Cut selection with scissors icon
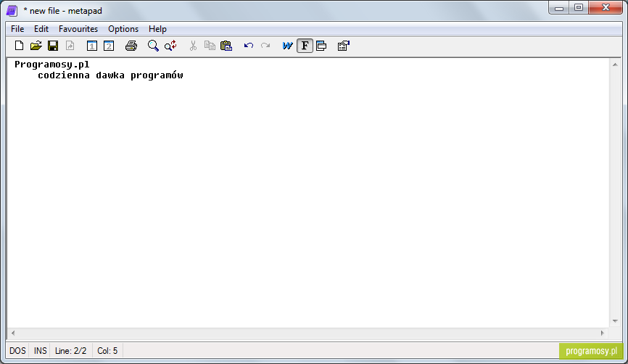The width and height of the screenshot is (628, 364). point(193,46)
